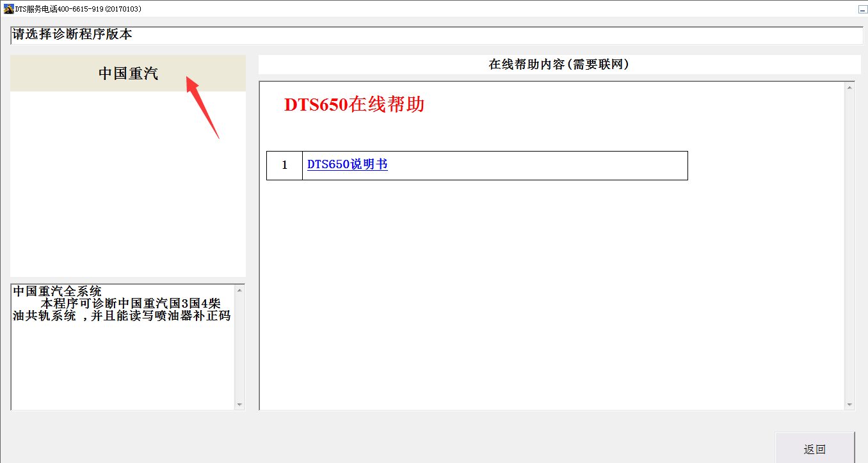This screenshot has width=868, height=463.
Task: Click the line 油共轨系统，并且能读写喷油器补正码
Action: pos(122,316)
